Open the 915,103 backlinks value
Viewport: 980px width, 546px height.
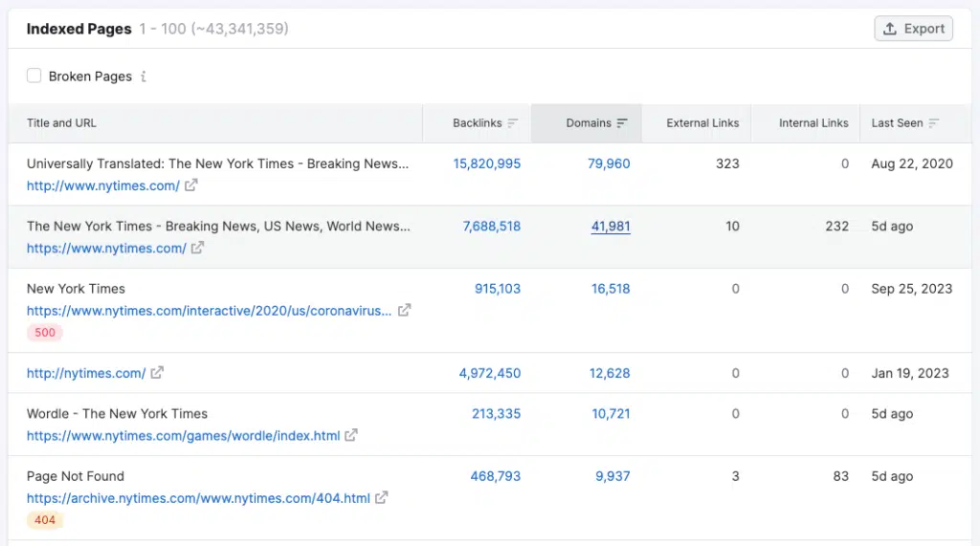[x=498, y=289]
